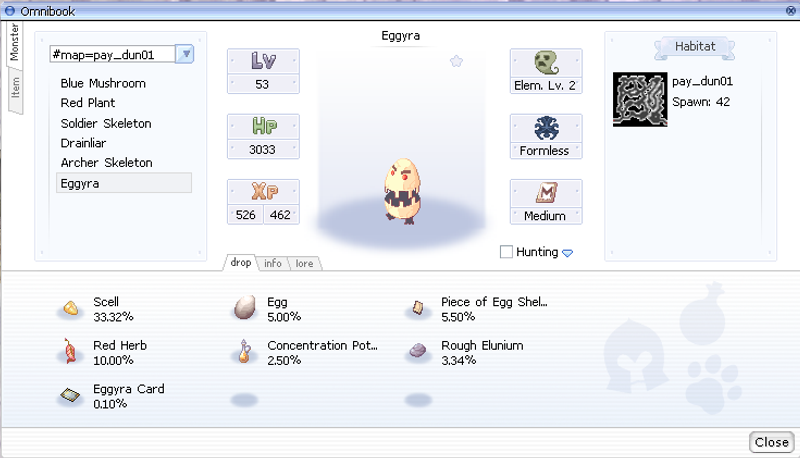This screenshot has width=800, height=458.
Task: Click the #map=pay_dun01 search field
Action: coord(112,55)
